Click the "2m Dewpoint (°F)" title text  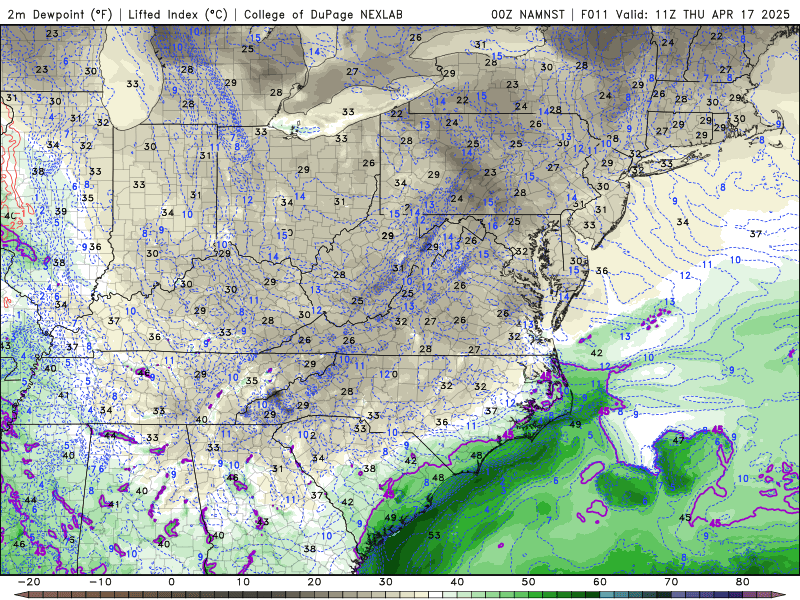(60, 14)
